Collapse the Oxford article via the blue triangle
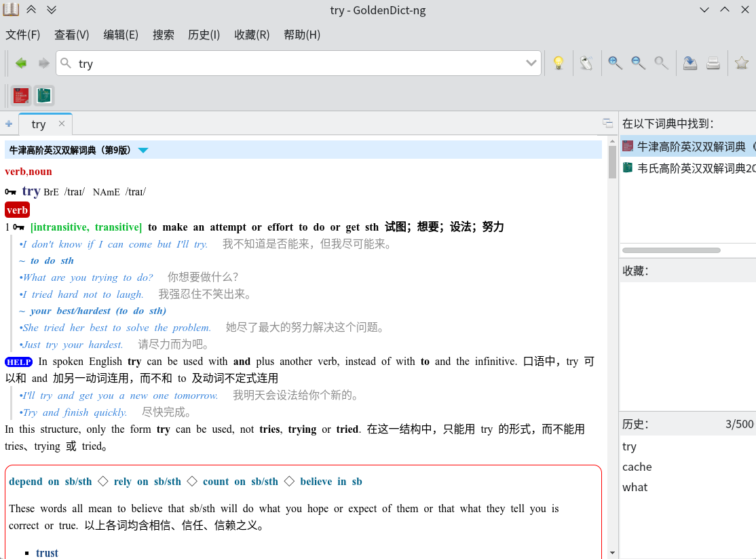Viewport: 756px width, 559px height. point(143,151)
